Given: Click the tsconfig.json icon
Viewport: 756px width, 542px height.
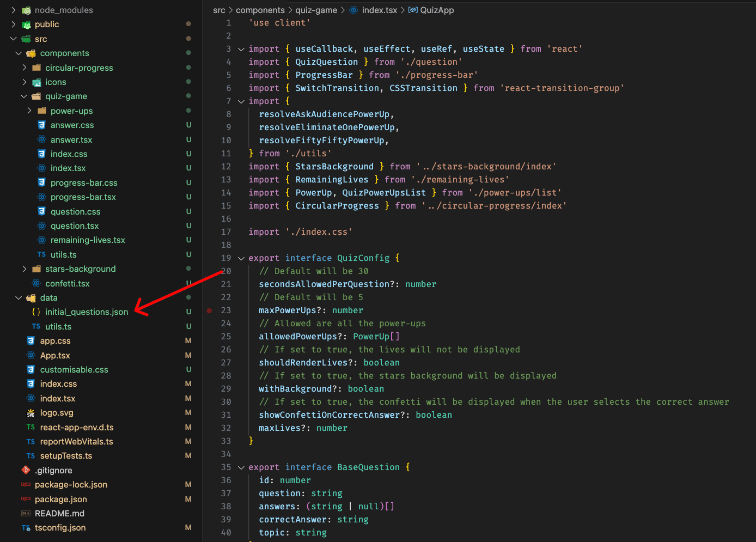Looking at the screenshot, I should click(26, 527).
